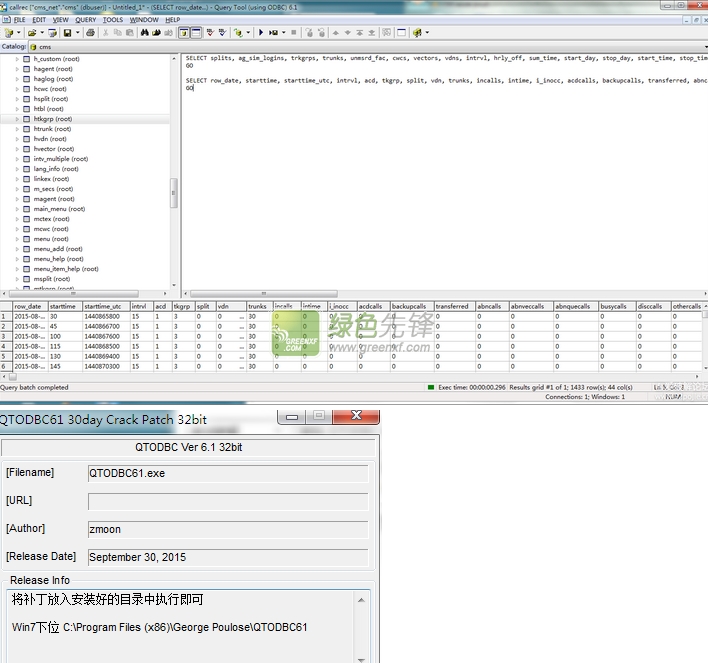
Task: Open the VIEW menu
Action: [61, 20]
